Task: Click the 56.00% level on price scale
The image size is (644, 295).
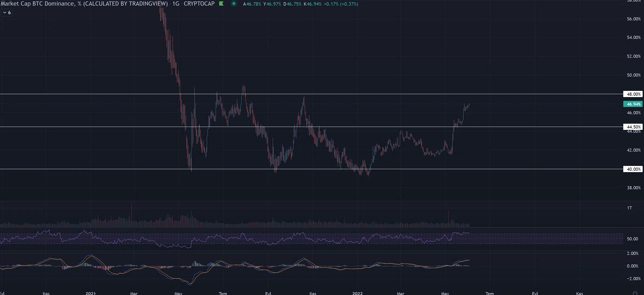Action: click(x=633, y=19)
